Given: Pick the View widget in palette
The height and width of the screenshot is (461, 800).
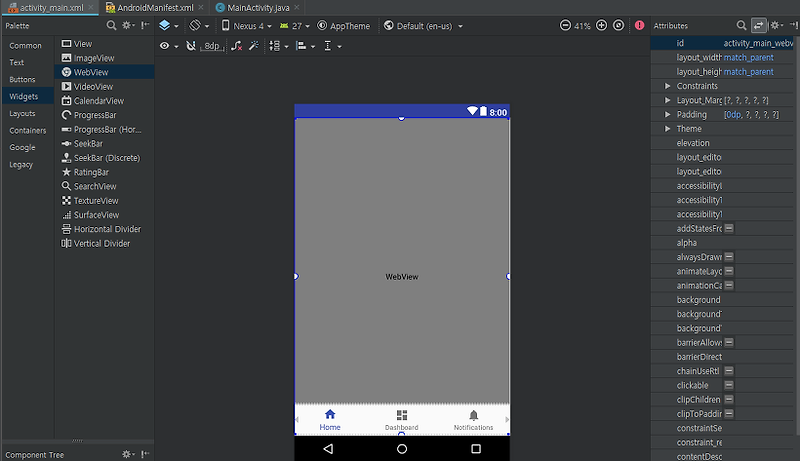Looking at the screenshot, I should point(104,44).
